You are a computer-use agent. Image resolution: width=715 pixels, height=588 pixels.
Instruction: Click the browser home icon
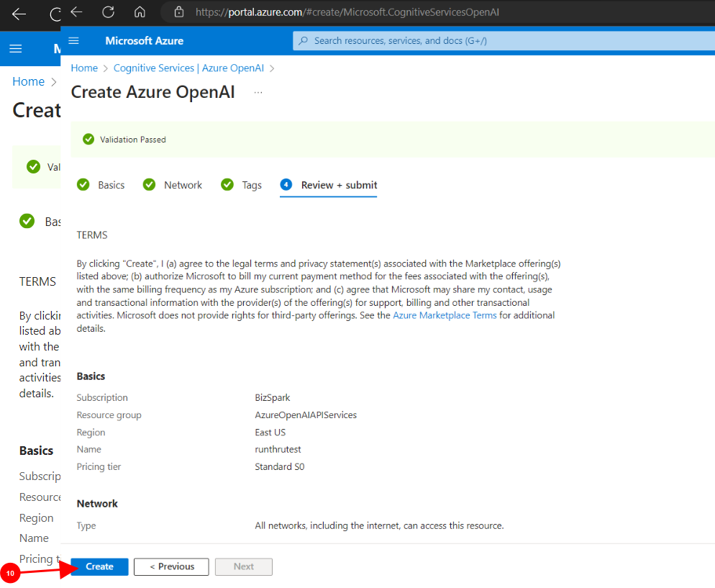[x=140, y=12]
